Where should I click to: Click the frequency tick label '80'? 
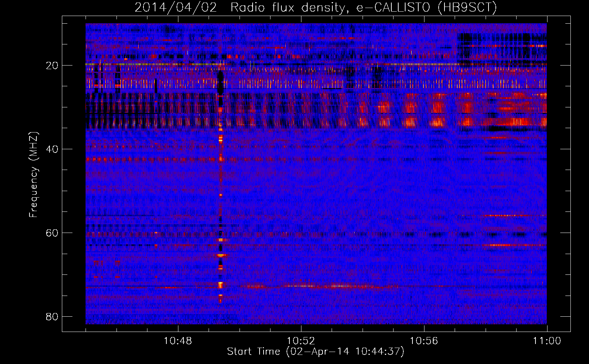pyautogui.click(x=52, y=317)
